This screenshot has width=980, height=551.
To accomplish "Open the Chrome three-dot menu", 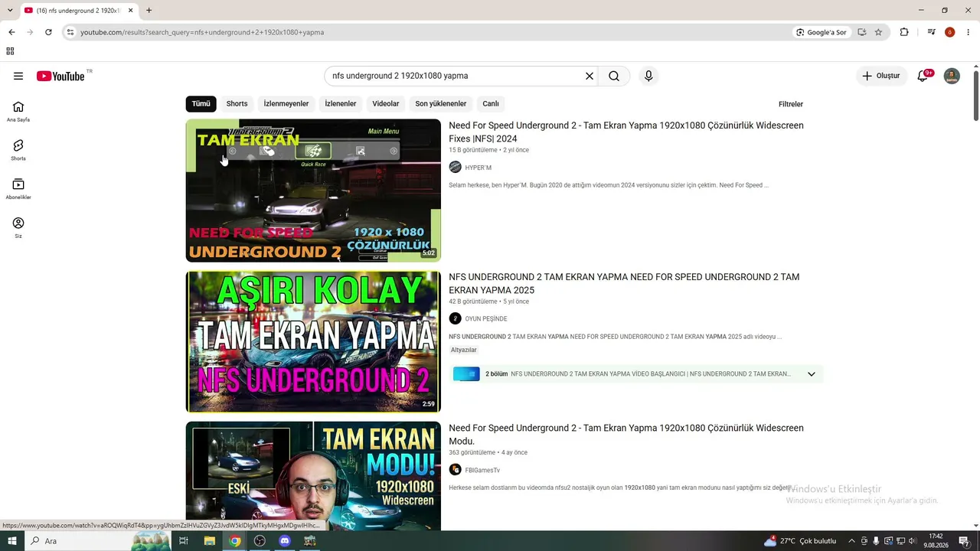I will (x=969, y=32).
